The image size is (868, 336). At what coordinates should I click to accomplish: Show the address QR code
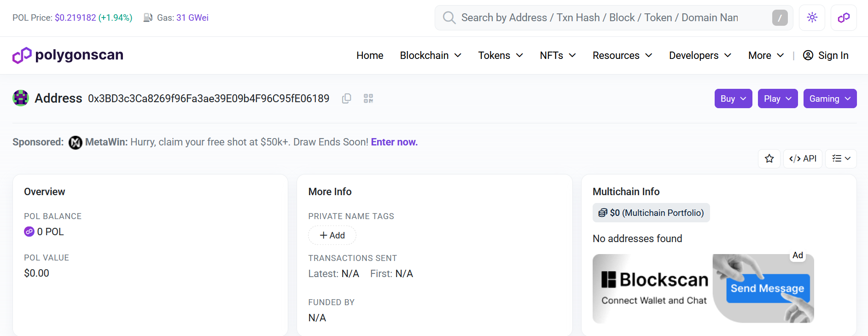coord(368,98)
